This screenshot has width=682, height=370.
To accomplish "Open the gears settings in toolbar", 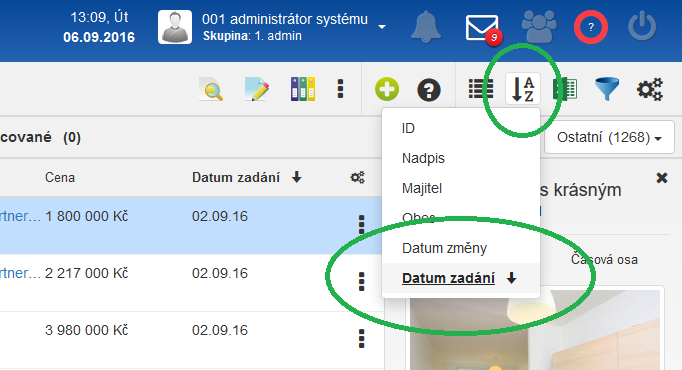I will [x=650, y=90].
